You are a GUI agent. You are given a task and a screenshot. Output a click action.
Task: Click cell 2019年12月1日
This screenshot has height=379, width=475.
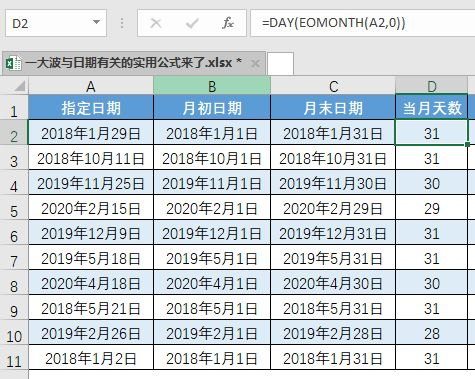(x=212, y=233)
